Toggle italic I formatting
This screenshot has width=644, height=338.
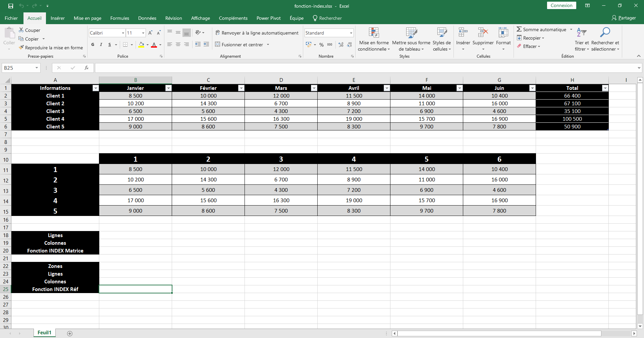[x=101, y=45]
